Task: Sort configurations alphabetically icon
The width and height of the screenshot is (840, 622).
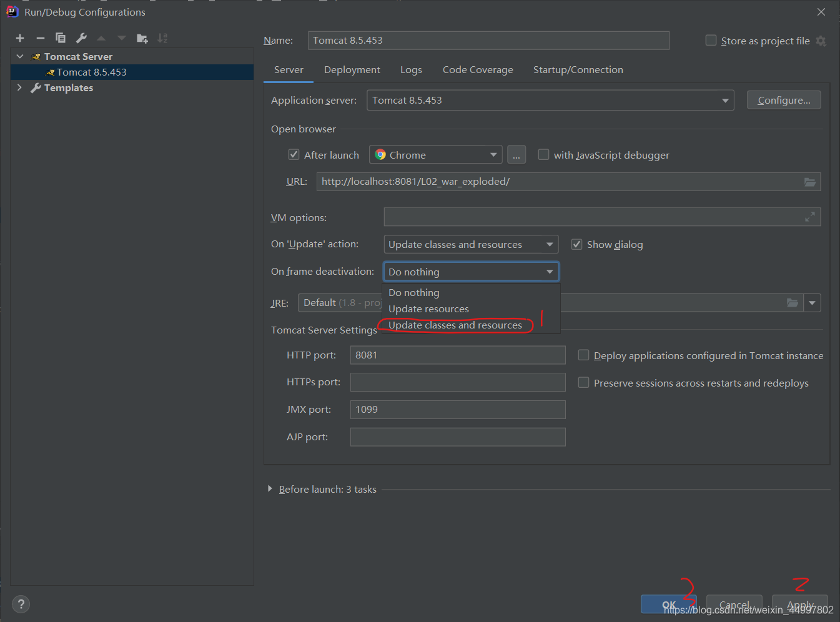Action: click(x=162, y=38)
